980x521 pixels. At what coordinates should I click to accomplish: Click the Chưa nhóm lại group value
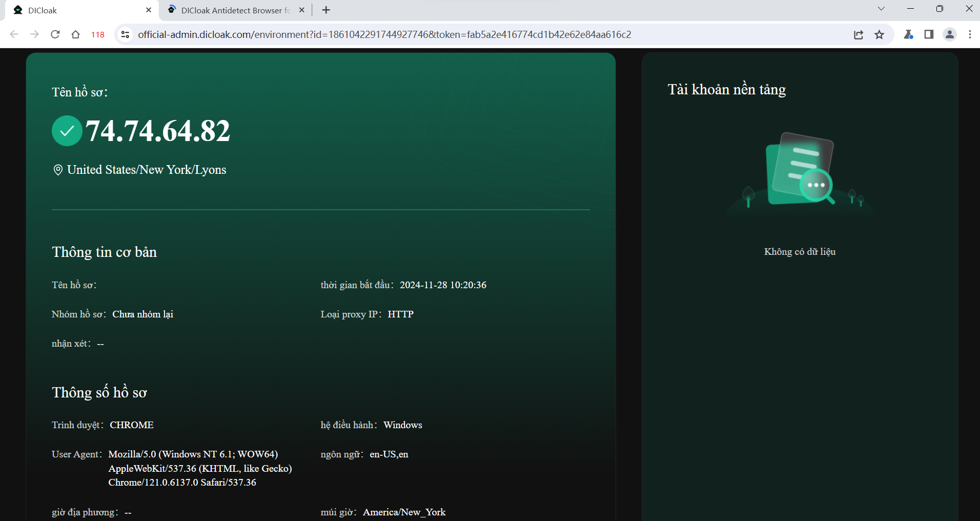142,314
